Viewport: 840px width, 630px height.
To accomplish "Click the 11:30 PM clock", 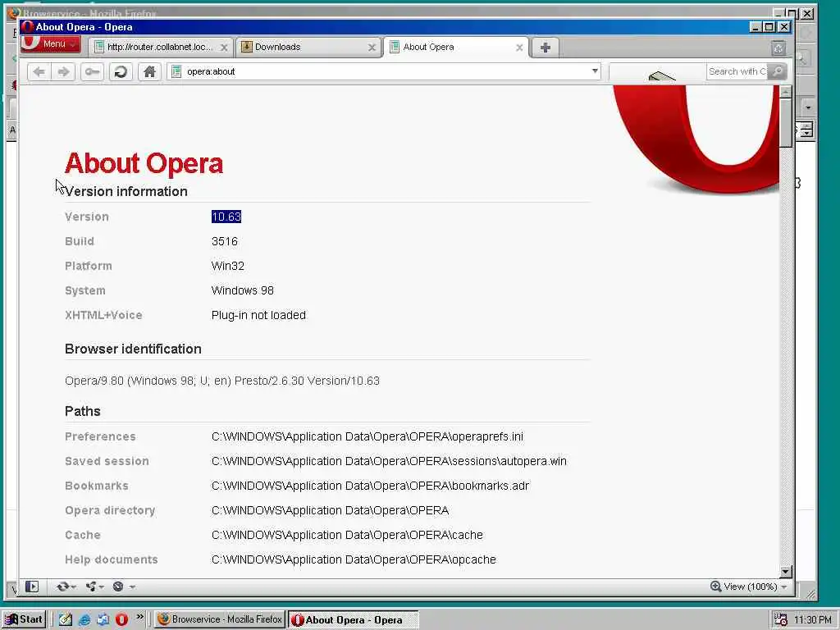I will 813,620.
